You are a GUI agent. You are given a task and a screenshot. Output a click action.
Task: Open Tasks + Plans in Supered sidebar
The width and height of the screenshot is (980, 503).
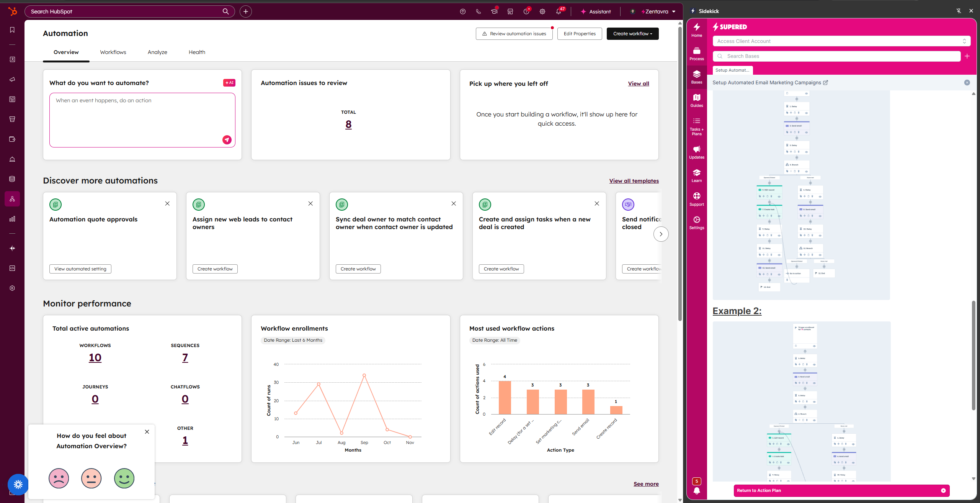click(x=697, y=126)
